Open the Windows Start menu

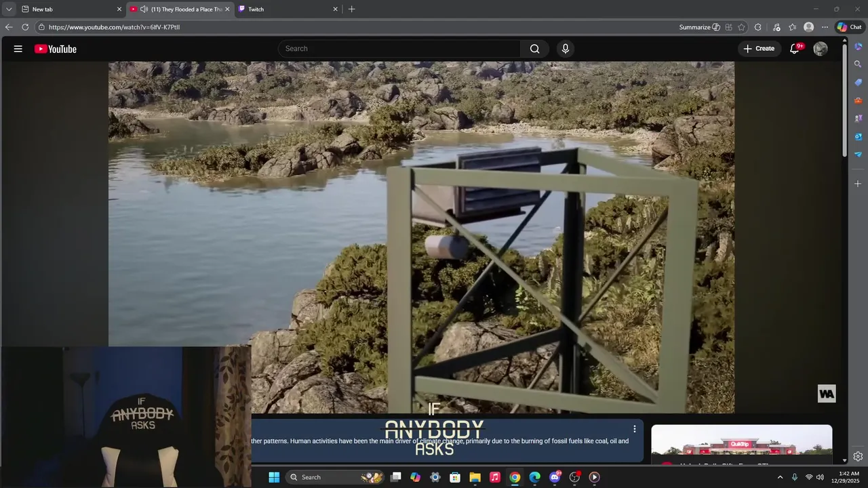274,477
